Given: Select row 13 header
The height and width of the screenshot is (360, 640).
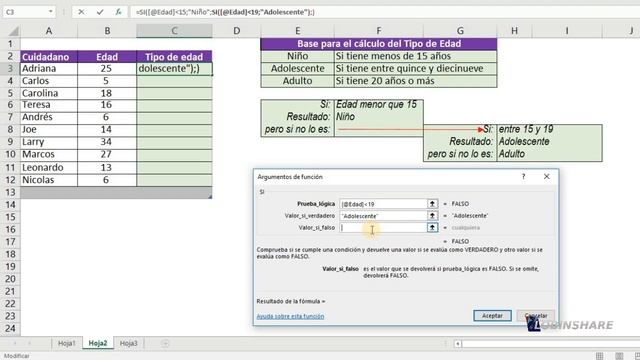Looking at the screenshot, I should (10, 192).
